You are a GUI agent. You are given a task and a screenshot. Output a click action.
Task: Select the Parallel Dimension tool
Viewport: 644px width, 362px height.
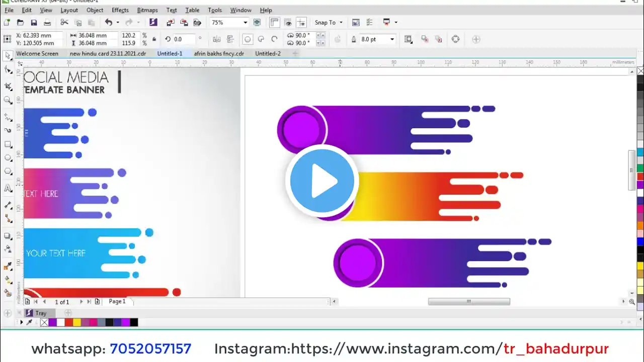click(x=8, y=205)
